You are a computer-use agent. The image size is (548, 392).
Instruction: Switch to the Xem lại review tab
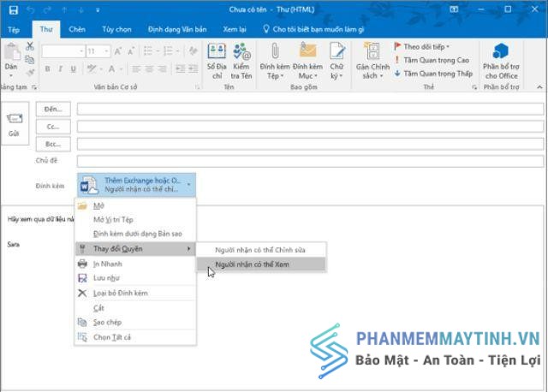coord(235,29)
